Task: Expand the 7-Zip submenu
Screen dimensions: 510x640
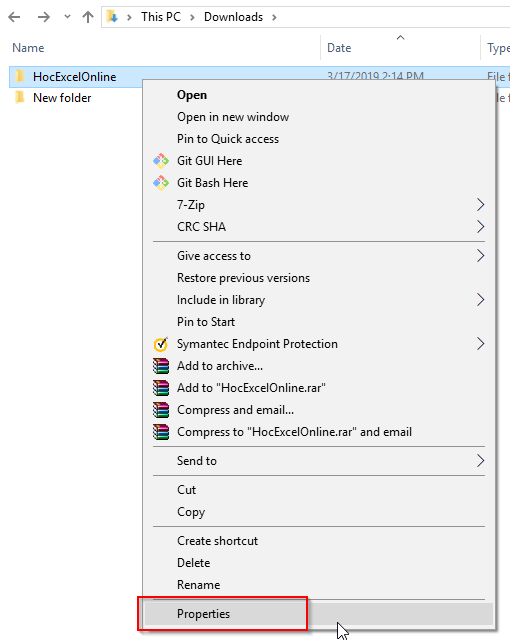Action: point(318,205)
